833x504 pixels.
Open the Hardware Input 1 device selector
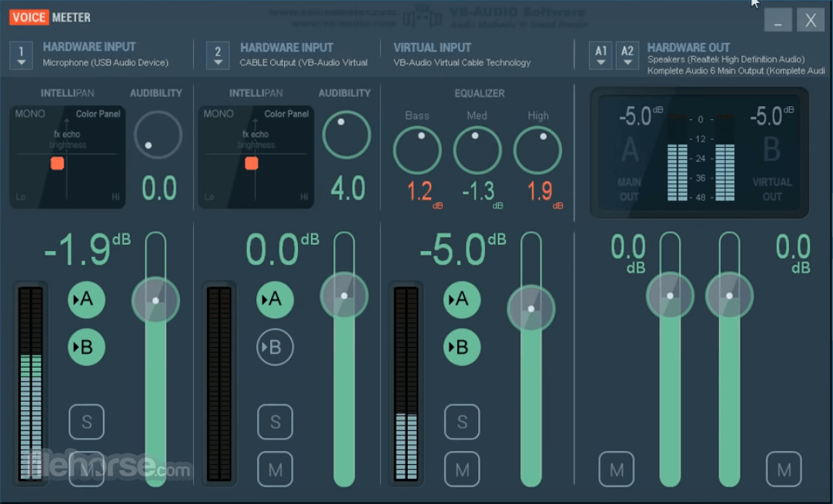[22, 55]
